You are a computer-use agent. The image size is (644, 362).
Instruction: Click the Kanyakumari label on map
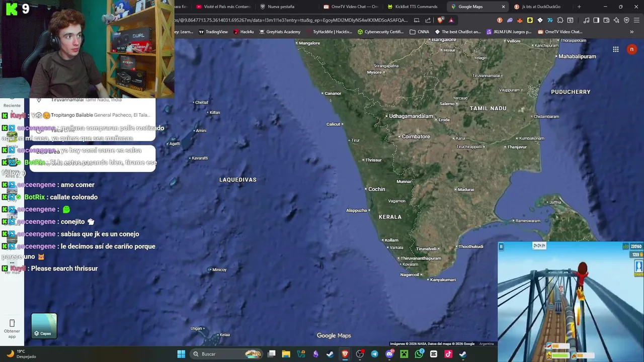click(x=443, y=280)
